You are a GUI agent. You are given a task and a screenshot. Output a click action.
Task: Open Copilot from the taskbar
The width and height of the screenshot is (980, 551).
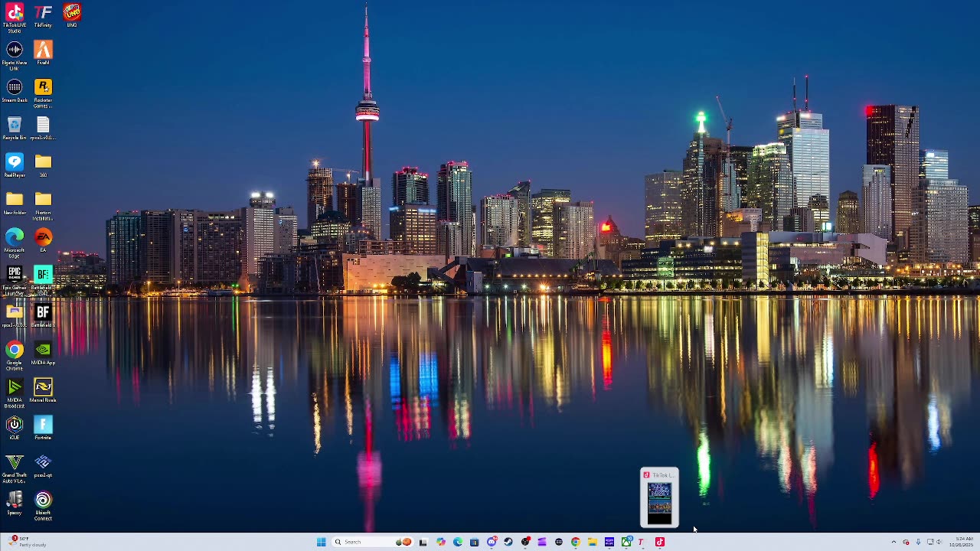[441, 542]
